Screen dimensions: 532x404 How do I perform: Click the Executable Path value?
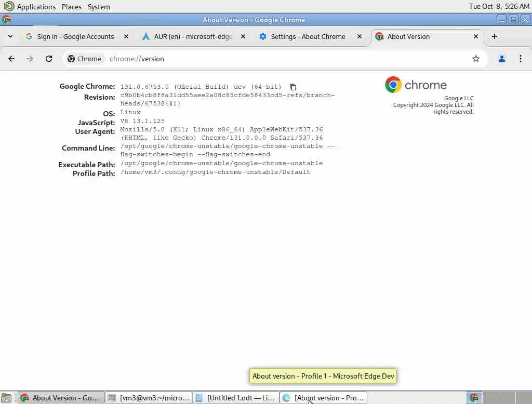coord(221,163)
